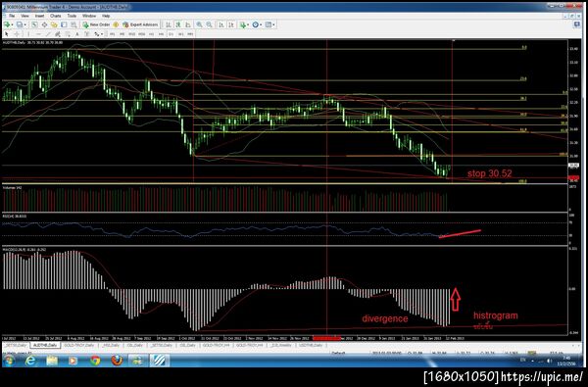Open Windows Start menu

pos(8,361)
